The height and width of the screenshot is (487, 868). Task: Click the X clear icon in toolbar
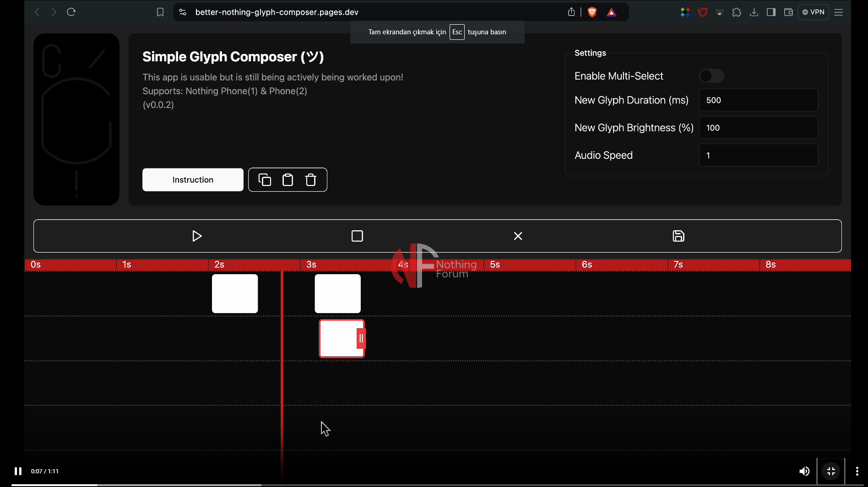518,236
